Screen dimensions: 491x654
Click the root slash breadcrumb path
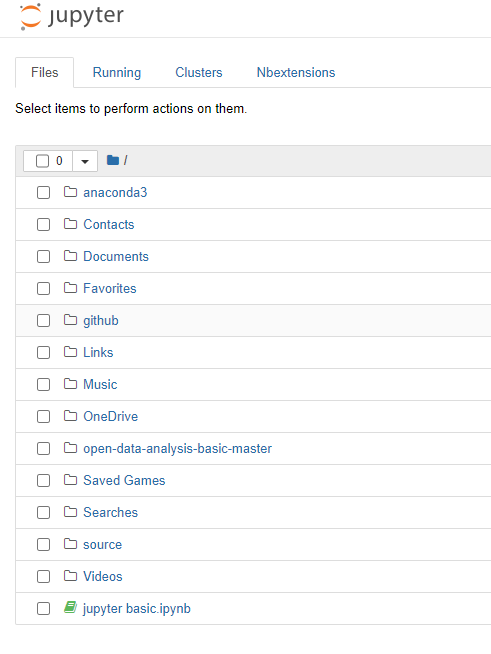(x=125, y=160)
